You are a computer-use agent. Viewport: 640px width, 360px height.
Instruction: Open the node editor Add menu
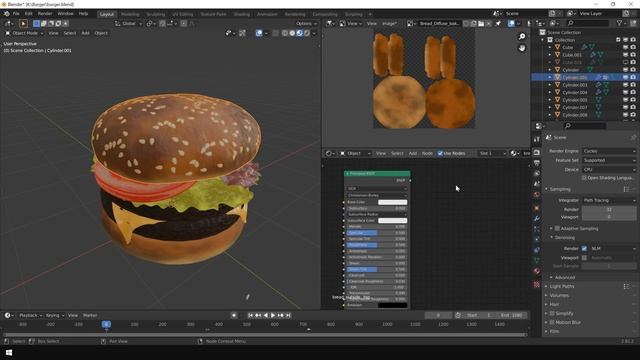coord(413,153)
